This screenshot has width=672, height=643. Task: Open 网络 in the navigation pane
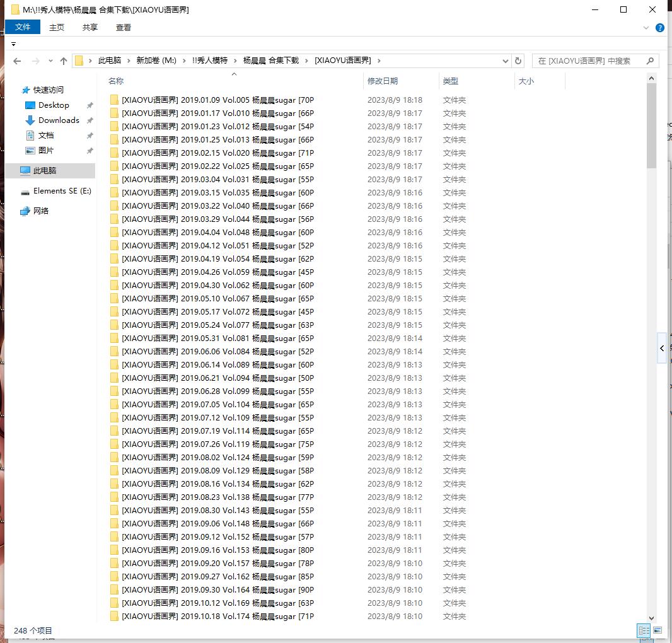coord(41,211)
